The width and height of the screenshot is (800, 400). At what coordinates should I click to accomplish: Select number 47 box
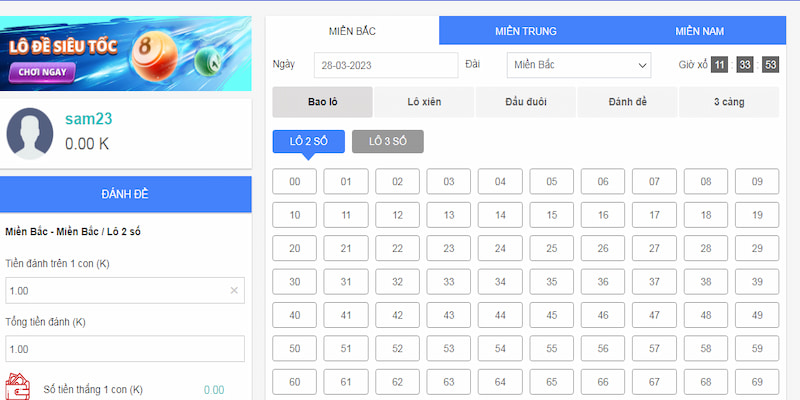(654, 315)
